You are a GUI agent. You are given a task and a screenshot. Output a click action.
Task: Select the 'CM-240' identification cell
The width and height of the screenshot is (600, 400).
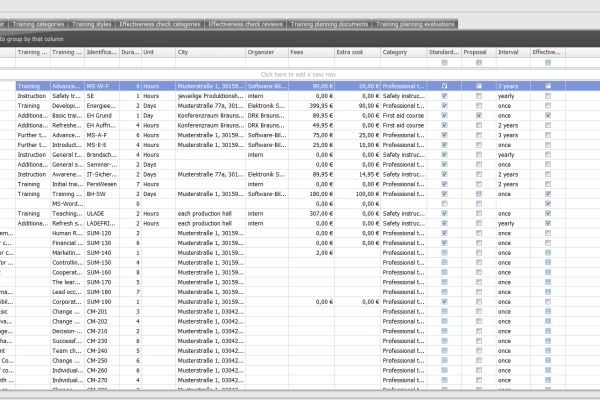tap(102, 351)
